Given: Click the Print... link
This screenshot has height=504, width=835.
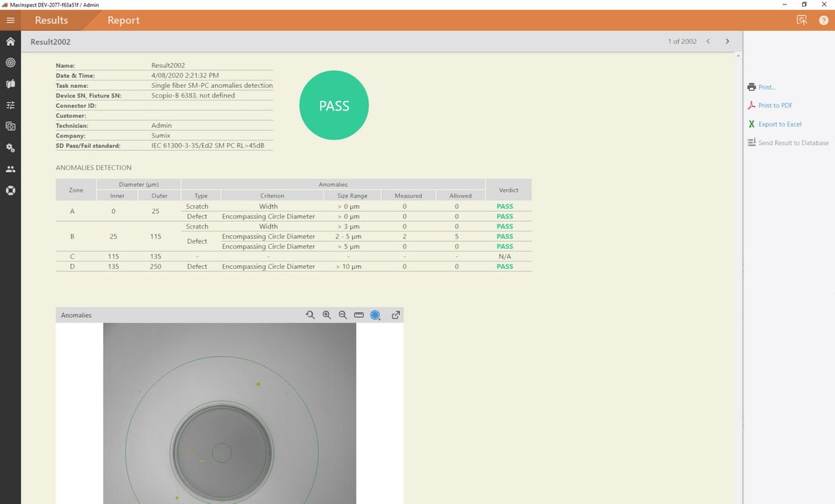Looking at the screenshot, I should pyautogui.click(x=767, y=87).
